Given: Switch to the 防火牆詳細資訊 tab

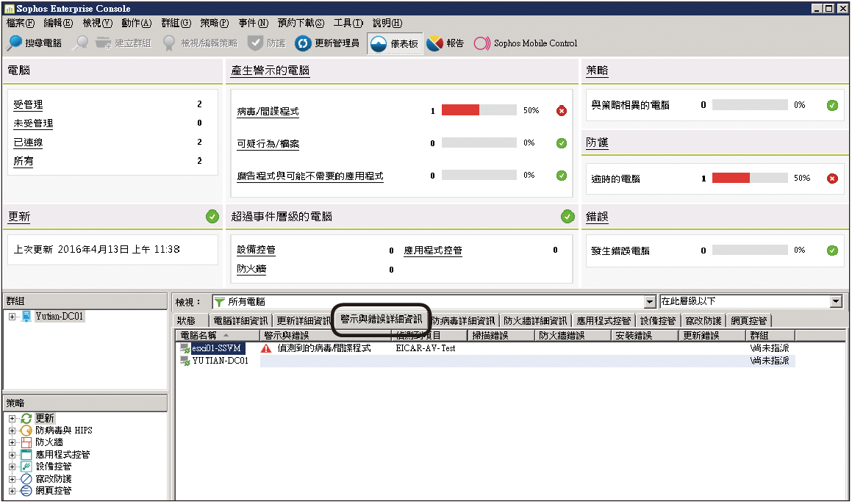Looking at the screenshot, I should click(535, 321).
